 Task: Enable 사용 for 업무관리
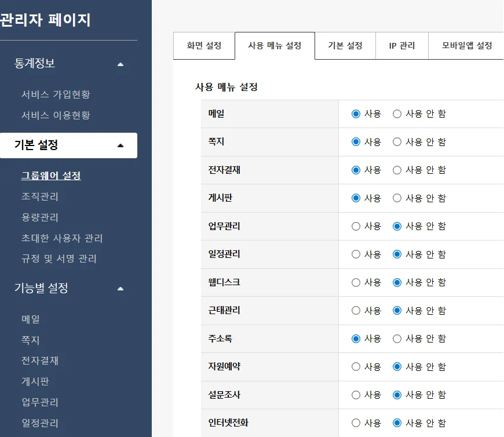pyautogui.click(x=356, y=227)
